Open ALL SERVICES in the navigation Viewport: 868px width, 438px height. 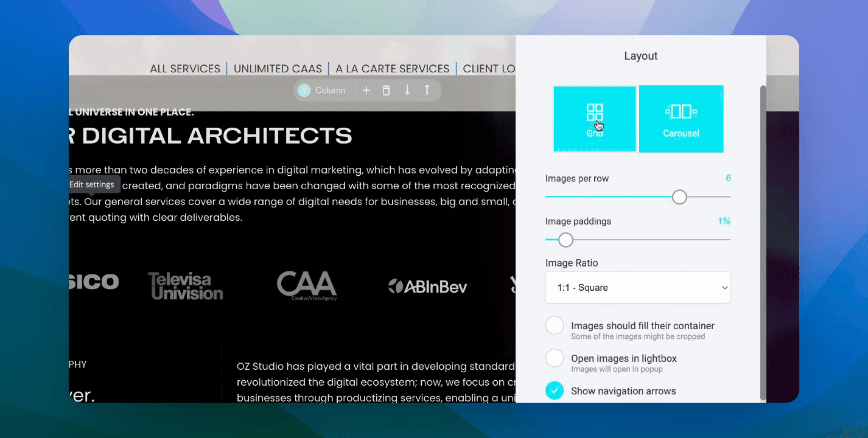point(185,69)
